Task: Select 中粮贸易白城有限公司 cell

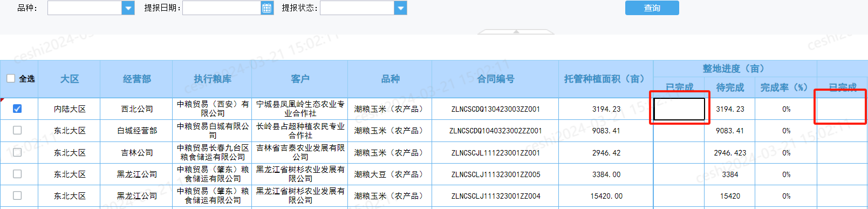Action: [x=212, y=131]
